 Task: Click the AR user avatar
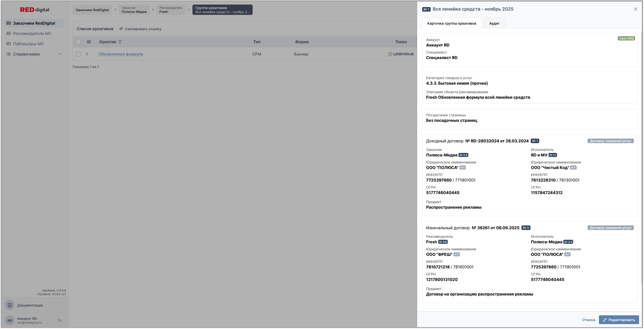10,320
